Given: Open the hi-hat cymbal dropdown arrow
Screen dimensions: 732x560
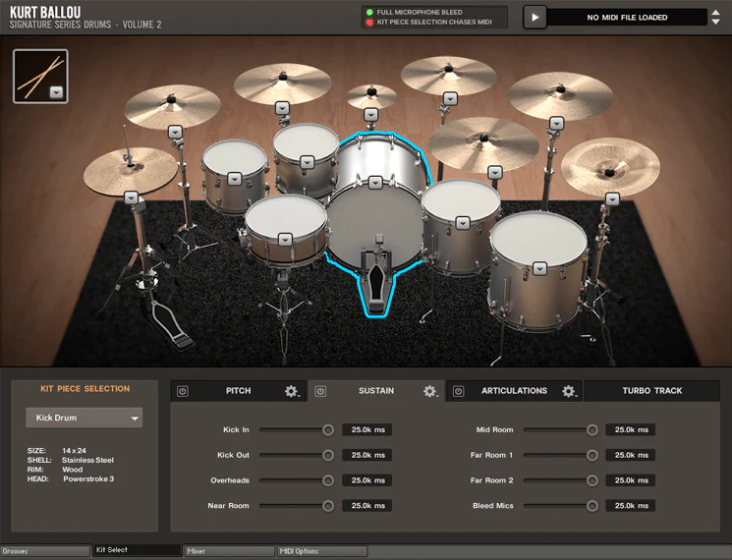Looking at the screenshot, I should tap(132, 196).
